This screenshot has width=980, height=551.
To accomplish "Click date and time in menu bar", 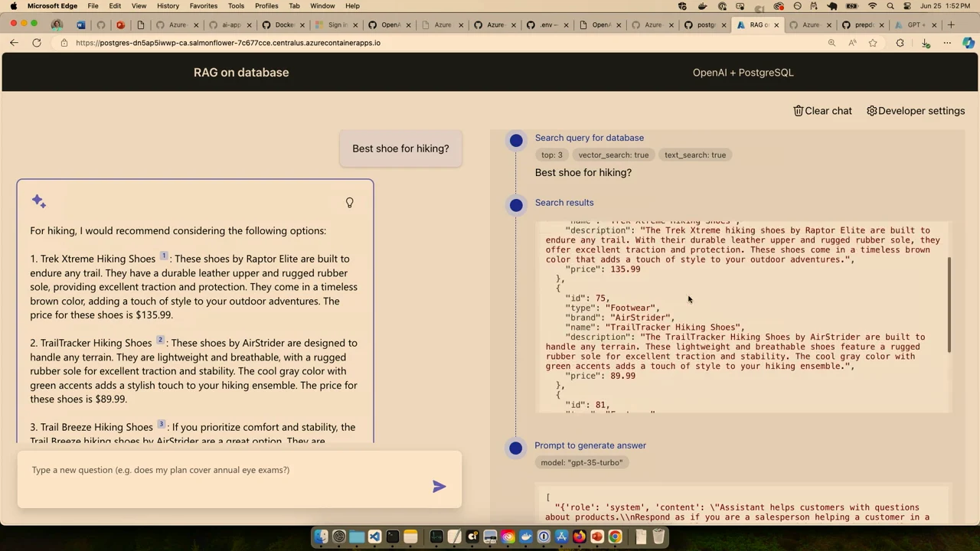I will pos(946,6).
